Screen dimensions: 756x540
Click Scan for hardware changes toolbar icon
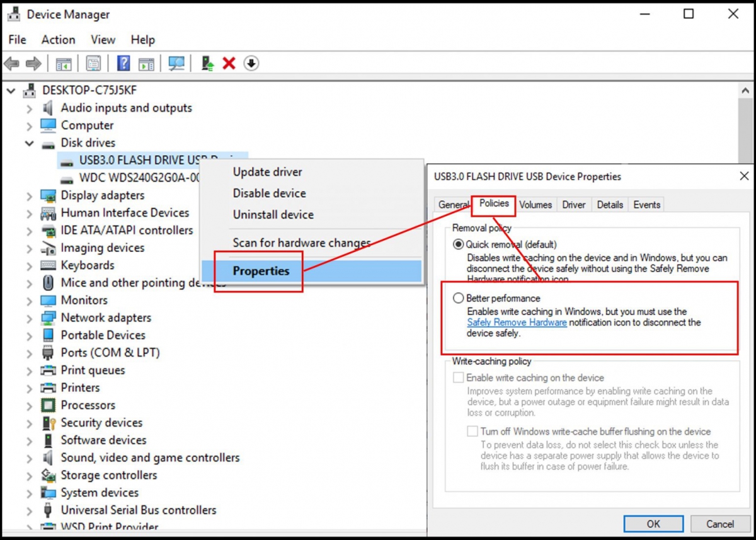click(x=176, y=64)
